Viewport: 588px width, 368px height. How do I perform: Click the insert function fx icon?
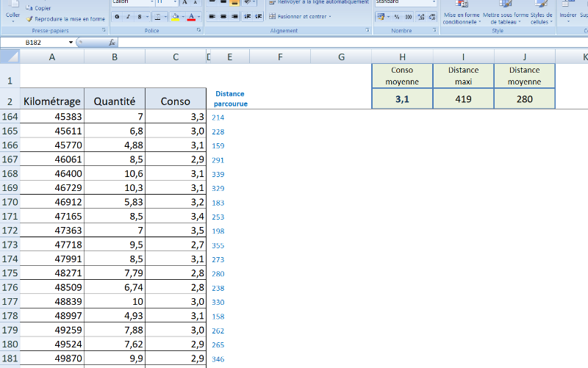[x=112, y=43]
